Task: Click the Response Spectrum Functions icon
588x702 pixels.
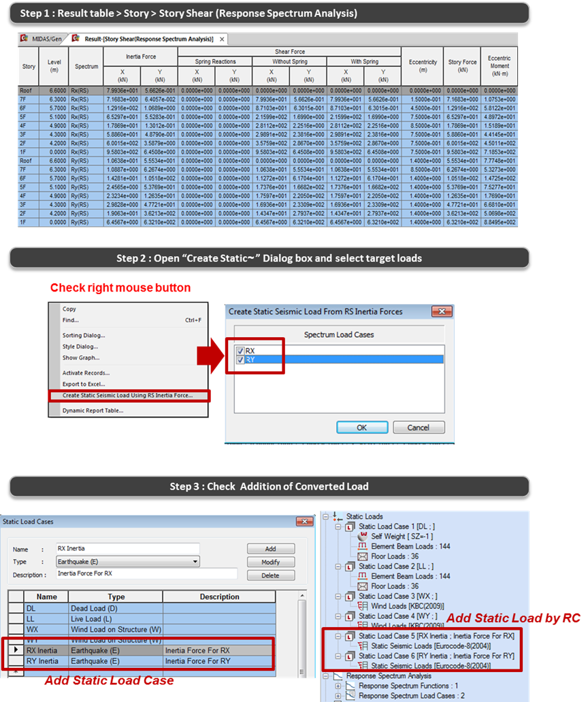Action: click(349, 686)
